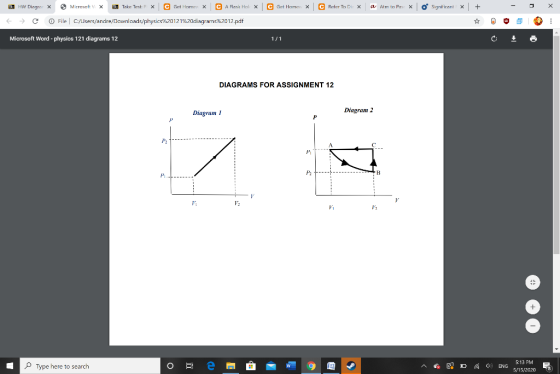The image size is (560, 374).
Task: Click the blue extension icon in toolbar
Action: pyautogui.click(x=519, y=21)
